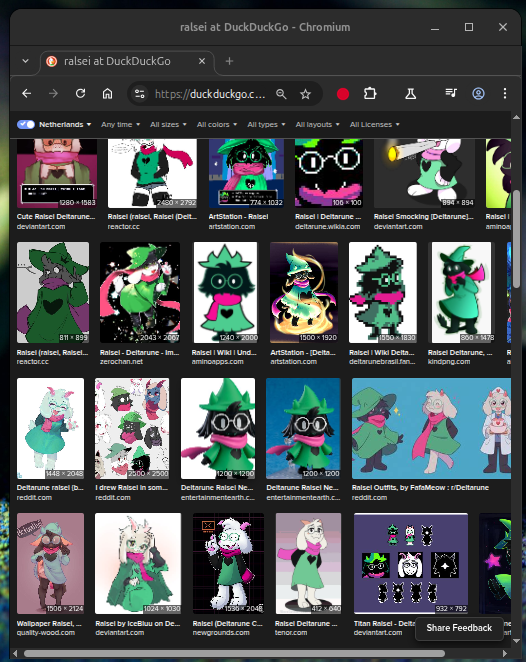Screen dimensions: 526x662
Task: Click the DuckDuckGo address bar URL
Action: (x=210, y=94)
